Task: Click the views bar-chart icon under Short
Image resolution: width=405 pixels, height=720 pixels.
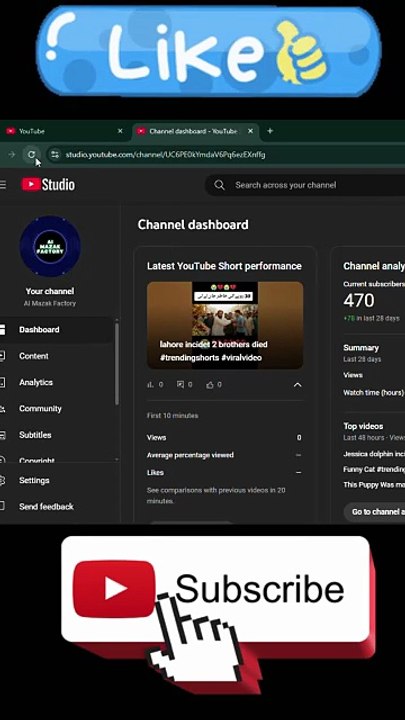Action: [x=150, y=385]
